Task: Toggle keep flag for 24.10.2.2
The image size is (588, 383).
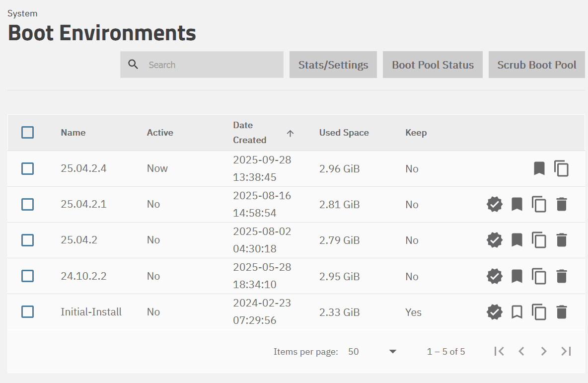Action: [x=517, y=276]
